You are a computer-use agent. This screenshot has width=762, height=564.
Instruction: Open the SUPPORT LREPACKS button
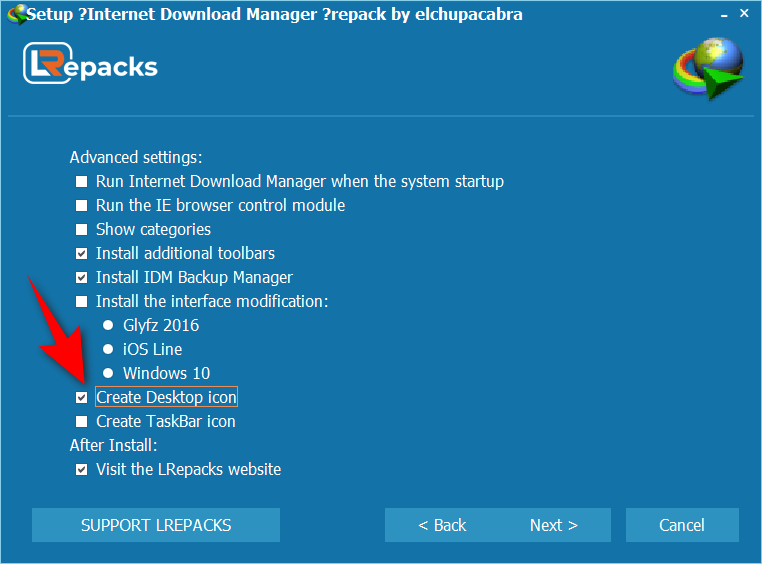pyautogui.click(x=156, y=525)
